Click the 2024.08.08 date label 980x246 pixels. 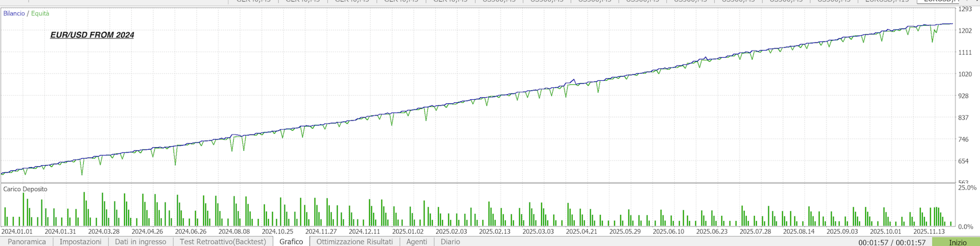point(234,232)
